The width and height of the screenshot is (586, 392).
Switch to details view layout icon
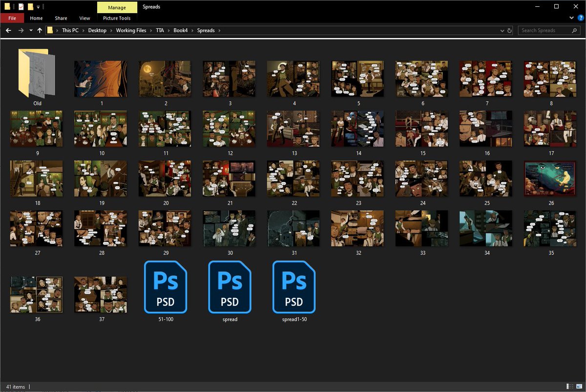tap(570, 387)
